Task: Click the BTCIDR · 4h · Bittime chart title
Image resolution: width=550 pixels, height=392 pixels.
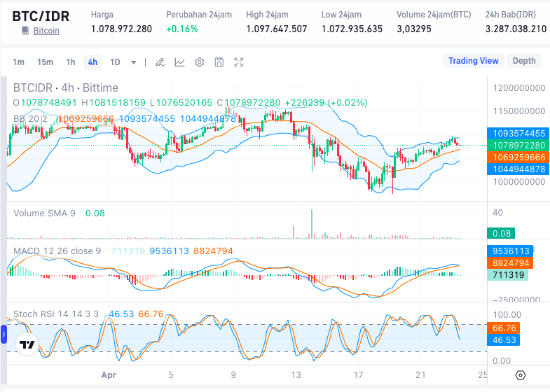Action: point(66,87)
